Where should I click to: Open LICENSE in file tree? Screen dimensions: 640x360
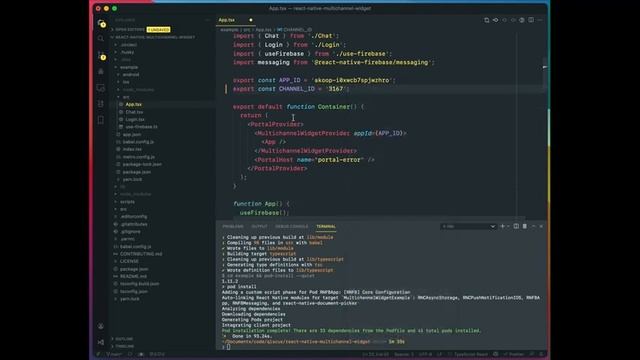129,261
